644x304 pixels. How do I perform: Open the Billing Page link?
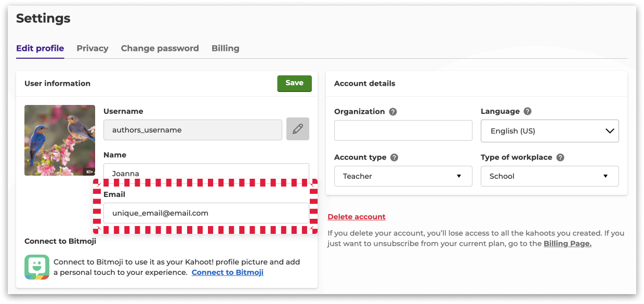pyautogui.click(x=568, y=243)
